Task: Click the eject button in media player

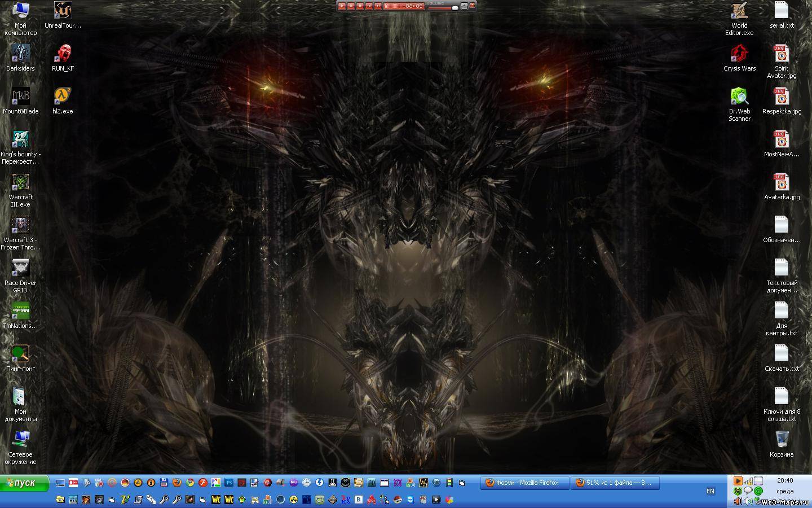Action: 464,6
